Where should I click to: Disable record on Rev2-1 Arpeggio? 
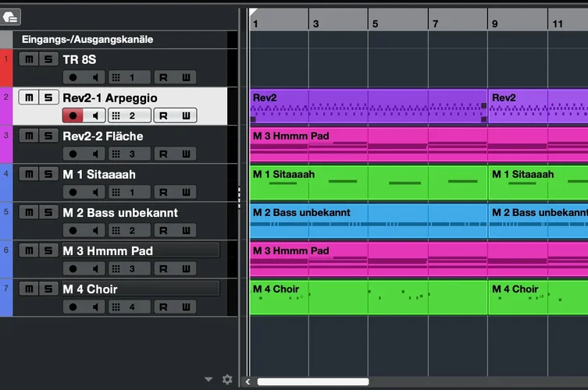click(x=73, y=115)
